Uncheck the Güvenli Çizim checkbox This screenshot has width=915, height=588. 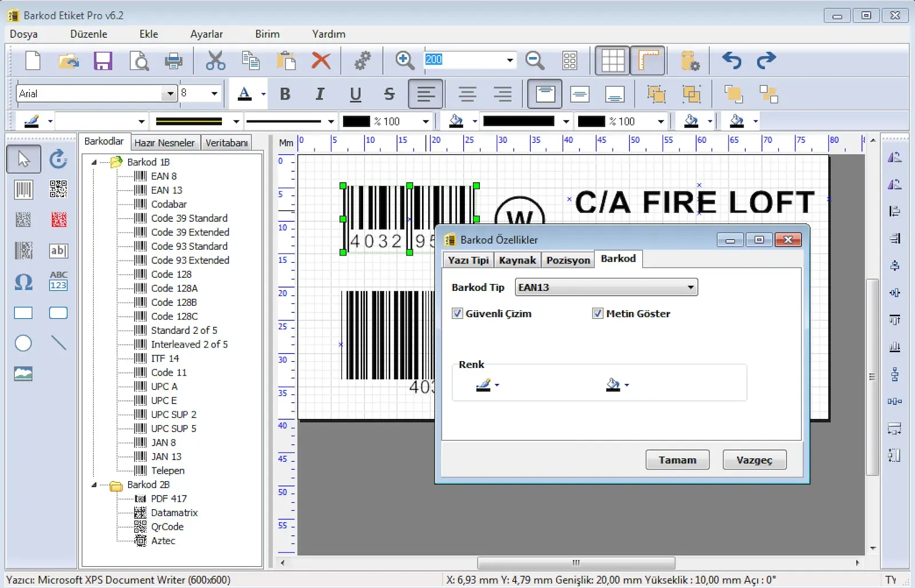pos(457,313)
